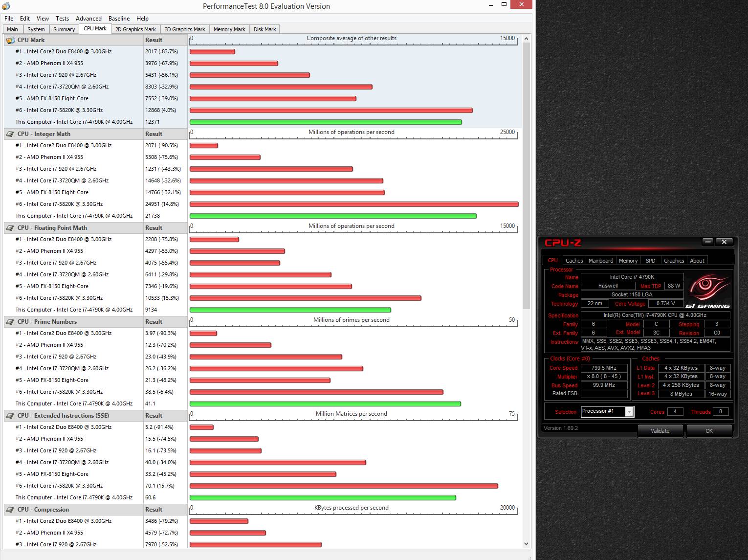Screen dimensions: 748x560
Task: Open the Memory tab in CPU-Z
Action: (x=628, y=261)
